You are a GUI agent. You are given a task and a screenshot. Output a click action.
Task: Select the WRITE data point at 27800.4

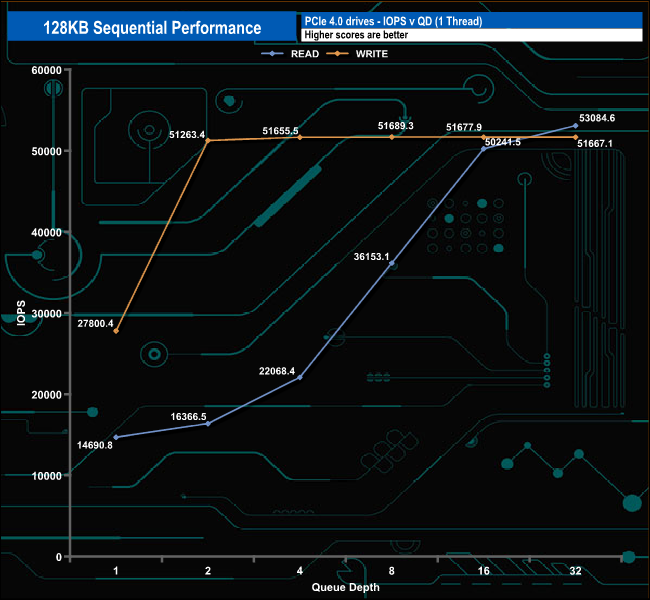tap(116, 331)
